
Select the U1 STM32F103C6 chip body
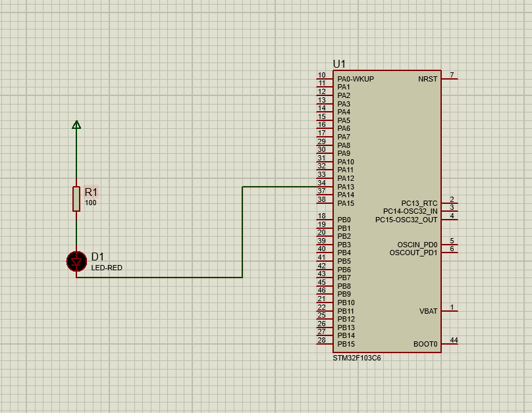coord(387,211)
